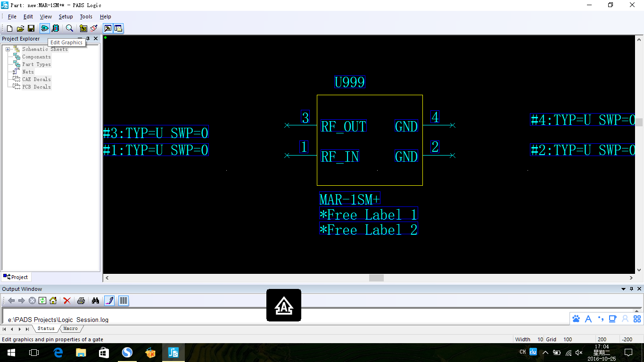Select the U999 reference designator label
The image size is (644, 362).
[x=350, y=82]
